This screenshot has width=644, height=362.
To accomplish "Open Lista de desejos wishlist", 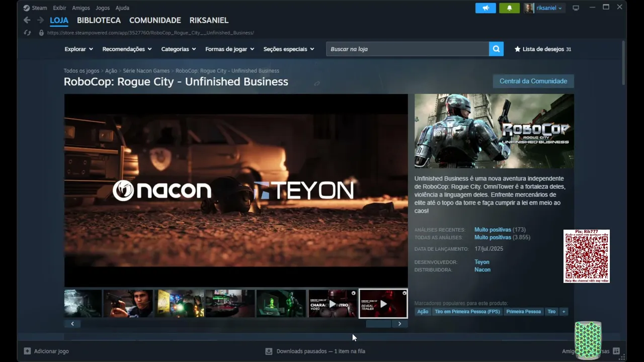I will pos(543,49).
